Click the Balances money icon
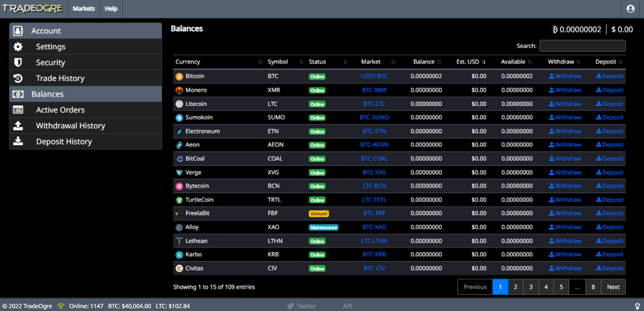Screen dimensions: 644x311 tap(17, 94)
